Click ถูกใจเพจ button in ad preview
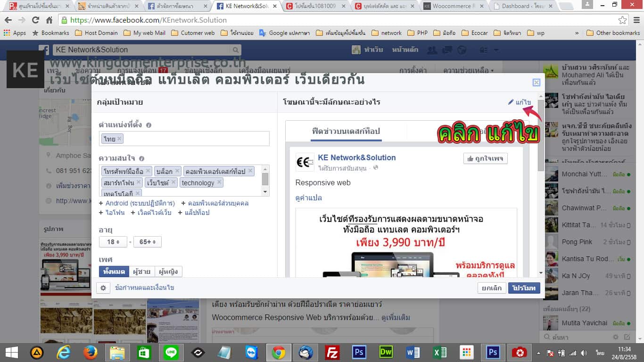Viewport: 644px width, 362px height. 485,159
